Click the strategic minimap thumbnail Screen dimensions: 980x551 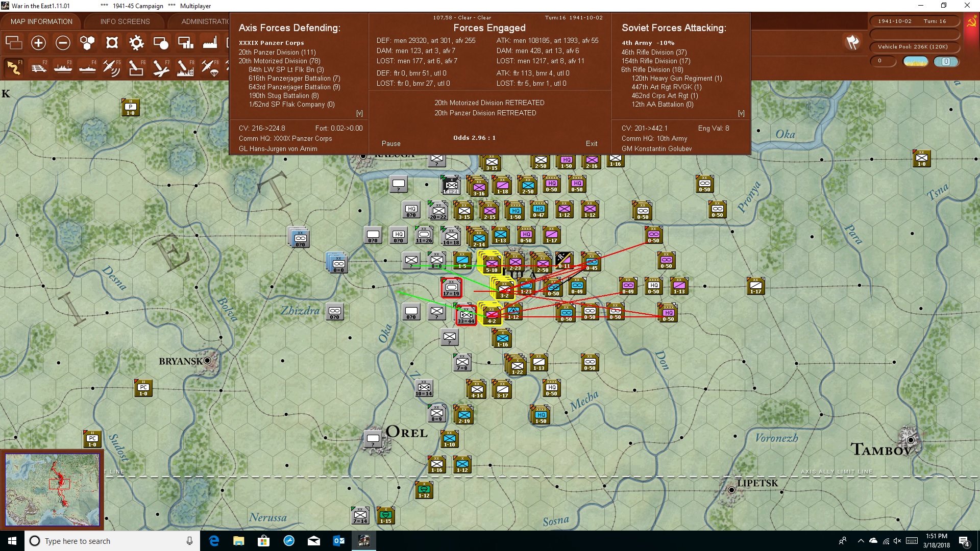(53, 490)
